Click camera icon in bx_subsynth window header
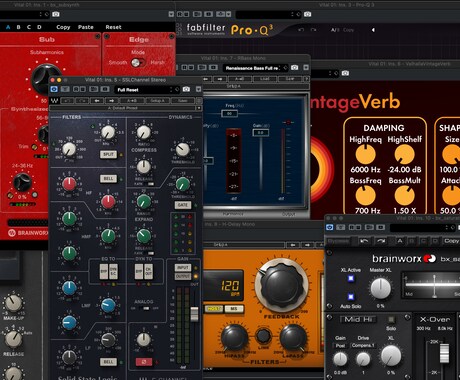The height and width of the screenshot is (380, 460). click(x=56, y=14)
